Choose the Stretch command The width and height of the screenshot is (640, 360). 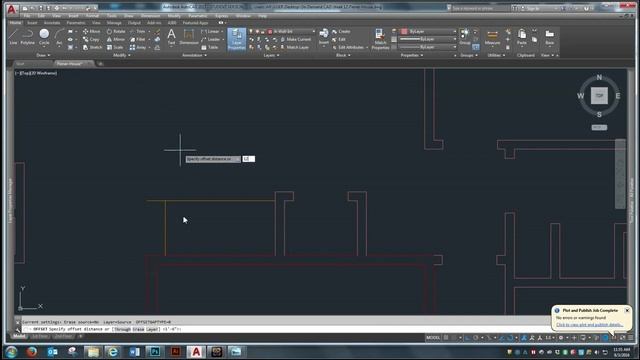pyautogui.click(x=92, y=47)
